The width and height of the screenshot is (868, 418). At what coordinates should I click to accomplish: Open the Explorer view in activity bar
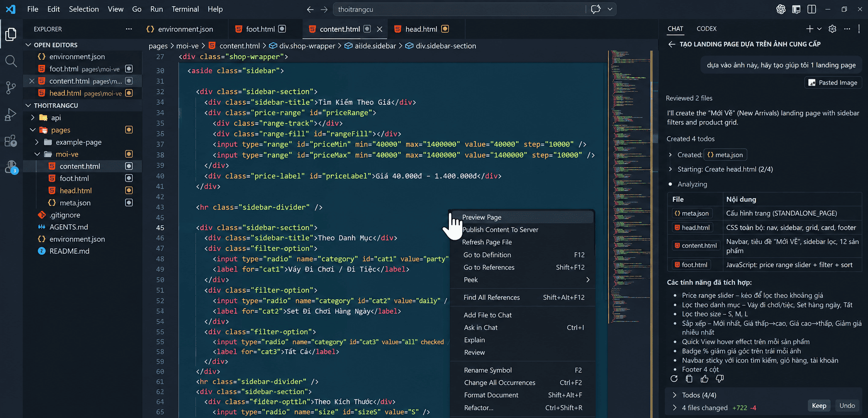click(x=11, y=34)
